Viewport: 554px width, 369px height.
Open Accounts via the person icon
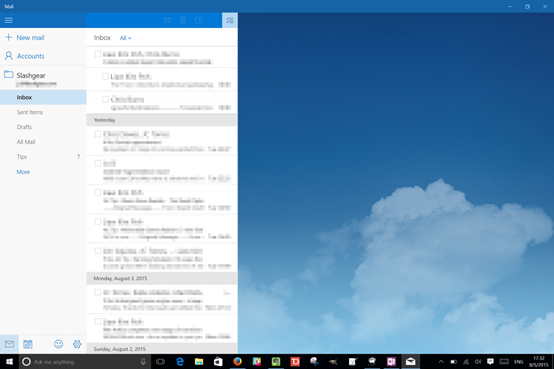point(8,55)
